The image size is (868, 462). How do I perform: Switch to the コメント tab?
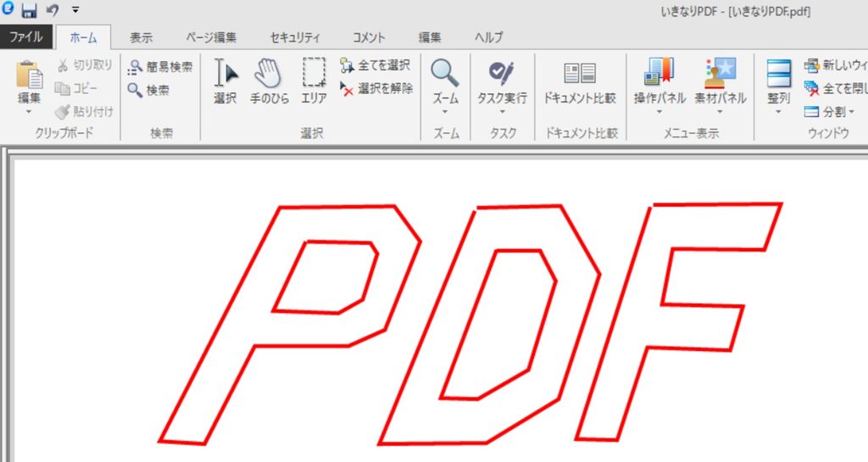[x=368, y=37]
